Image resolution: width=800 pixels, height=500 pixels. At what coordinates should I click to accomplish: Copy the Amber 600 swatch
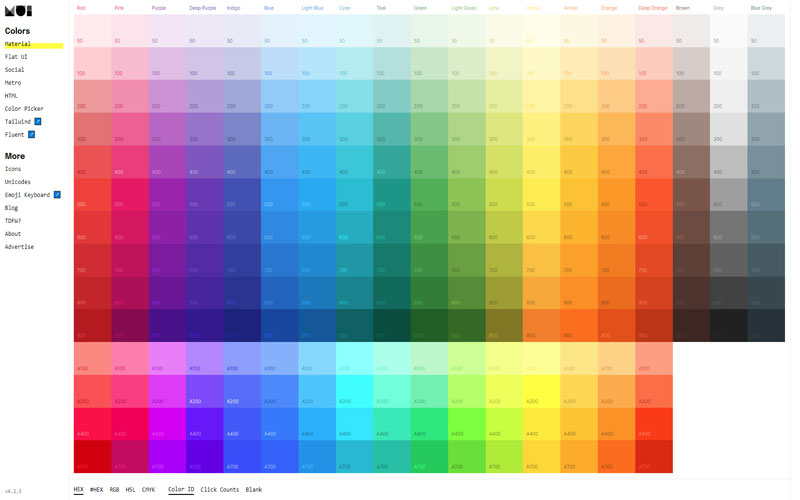point(579,228)
